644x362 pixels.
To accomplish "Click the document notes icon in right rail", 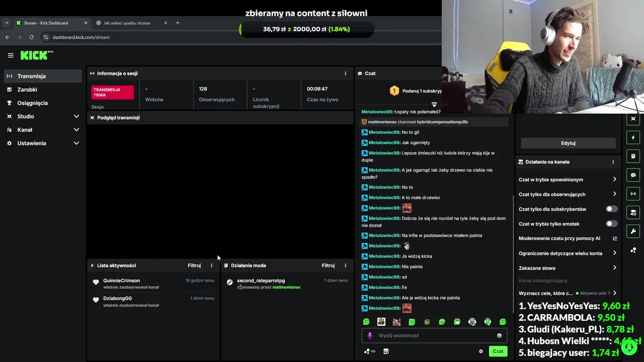I will click(633, 156).
